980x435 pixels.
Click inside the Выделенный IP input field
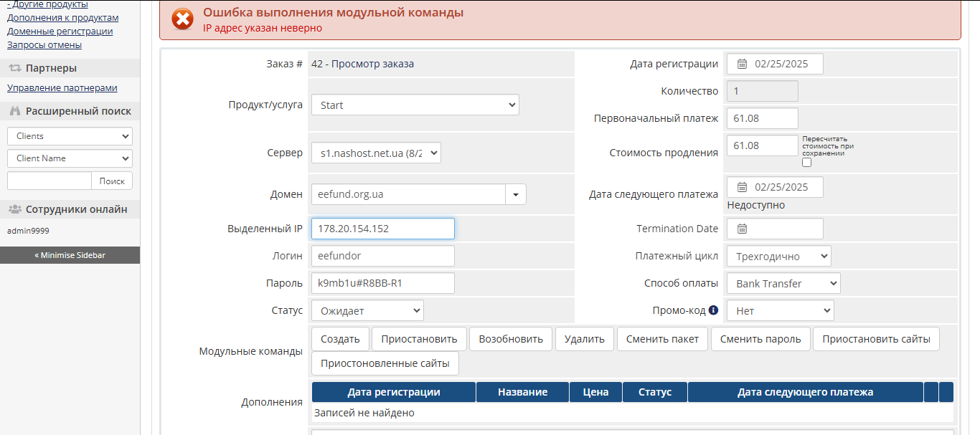coord(382,228)
